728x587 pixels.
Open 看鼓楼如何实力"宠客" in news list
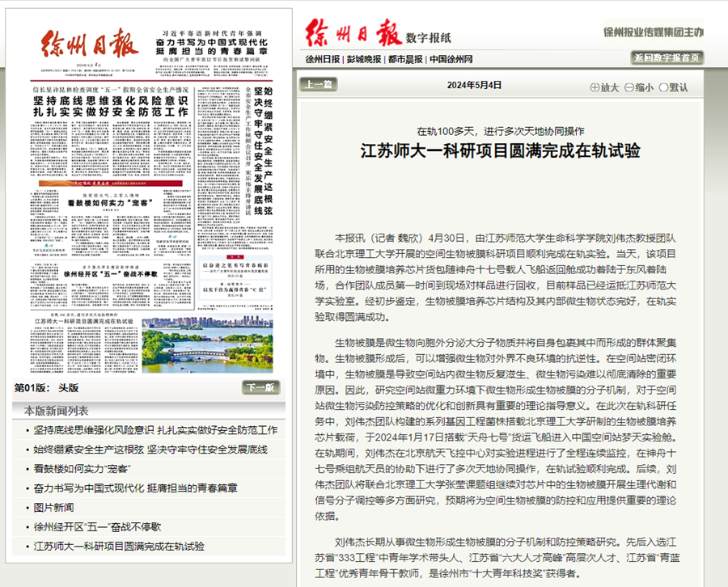83,469
